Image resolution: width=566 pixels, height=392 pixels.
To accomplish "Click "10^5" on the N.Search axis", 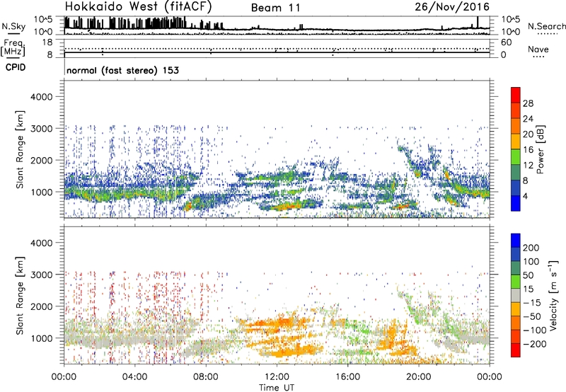I will [x=510, y=20].
